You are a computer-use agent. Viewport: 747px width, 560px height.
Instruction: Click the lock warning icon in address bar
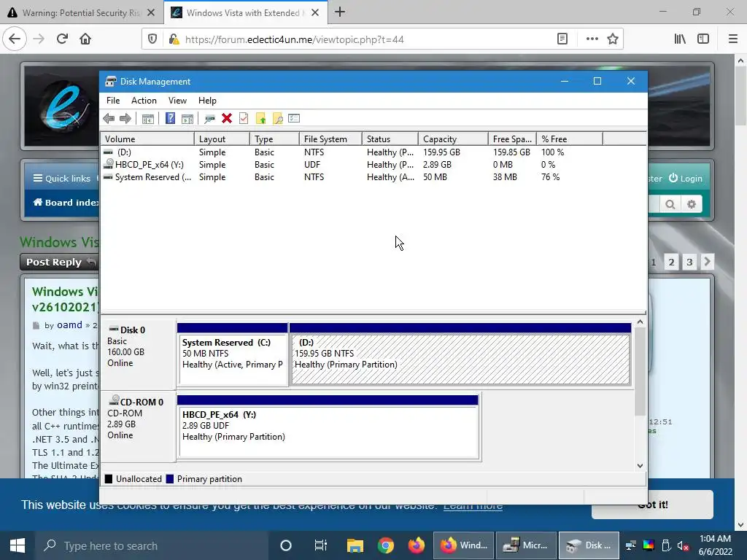click(x=174, y=39)
